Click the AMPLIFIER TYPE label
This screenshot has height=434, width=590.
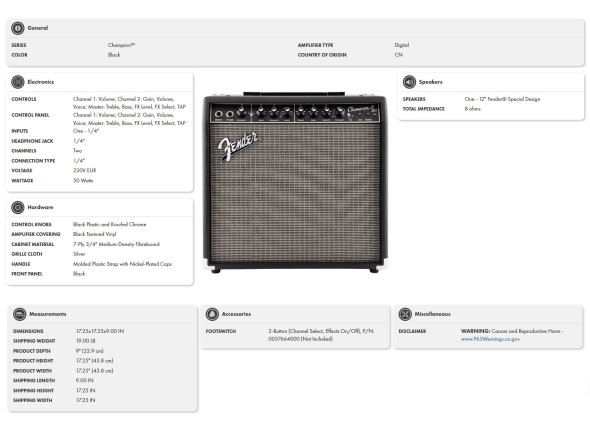pos(315,45)
